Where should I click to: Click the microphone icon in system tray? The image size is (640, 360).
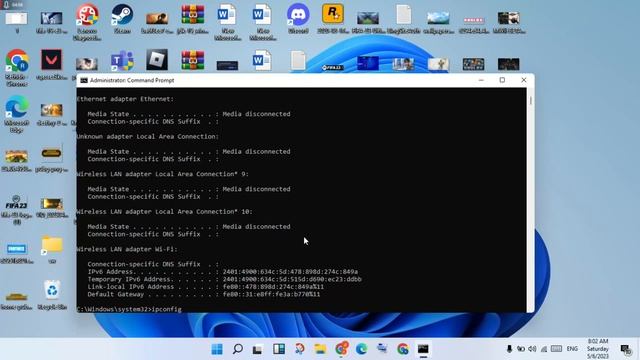(x=509, y=349)
